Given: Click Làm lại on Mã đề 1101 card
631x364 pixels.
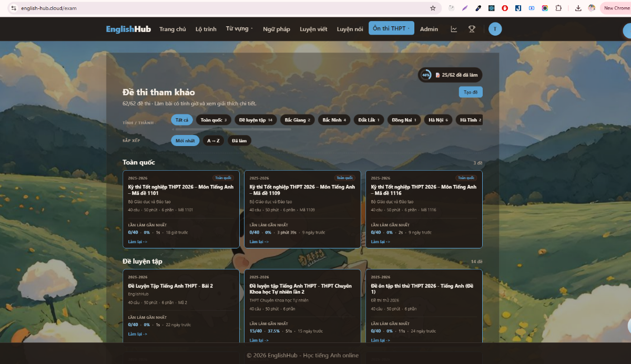Looking at the screenshot, I should tap(138, 242).
